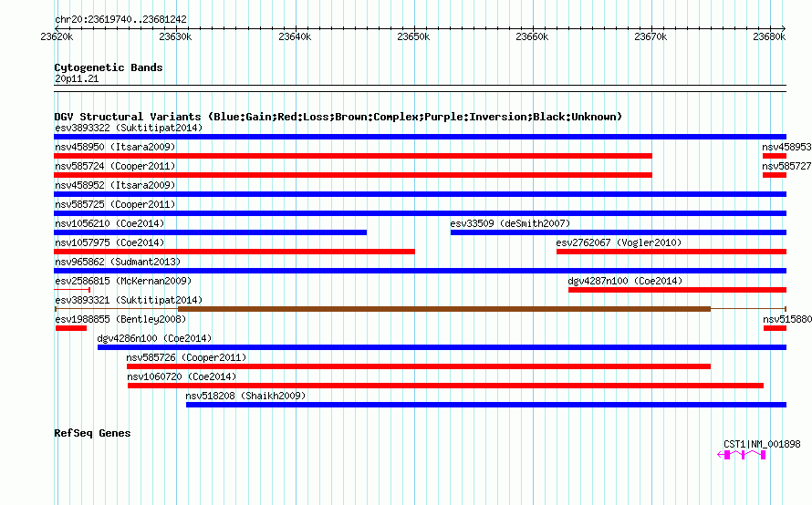Viewport: 812px width, 505px height.
Task: Select the nsv1057975 (Coe2014) label
Action: (109, 242)
